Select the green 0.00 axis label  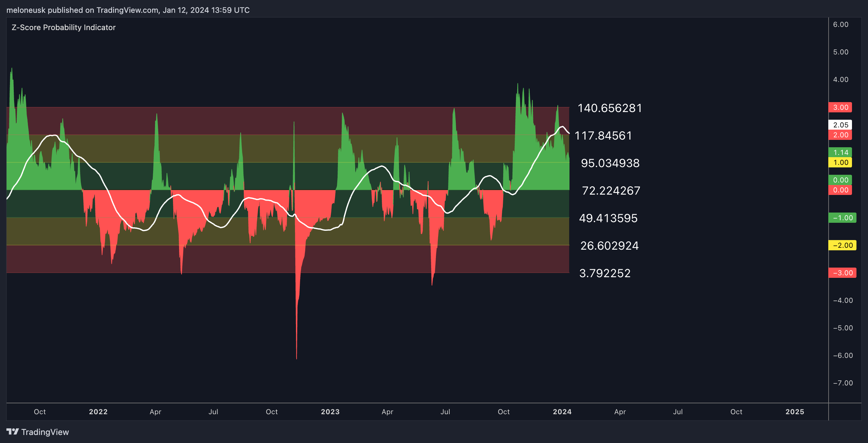coord(840,180)
